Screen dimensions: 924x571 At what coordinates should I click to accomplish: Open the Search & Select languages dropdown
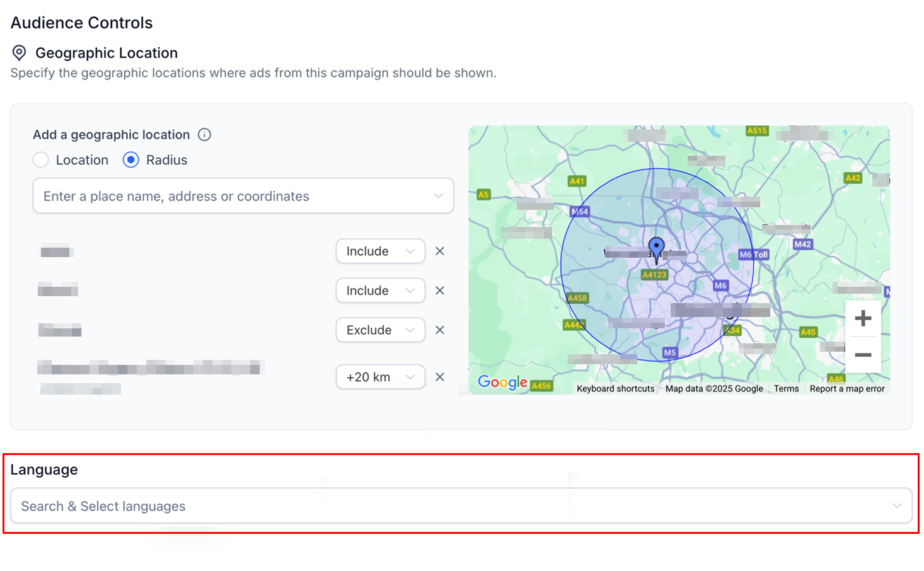(x=461, y=506)
